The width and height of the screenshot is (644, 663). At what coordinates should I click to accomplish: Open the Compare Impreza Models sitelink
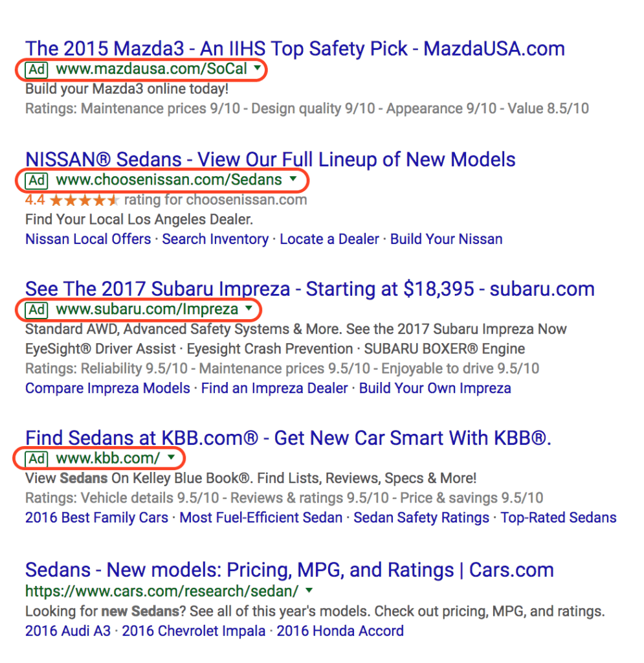point(107,388)
